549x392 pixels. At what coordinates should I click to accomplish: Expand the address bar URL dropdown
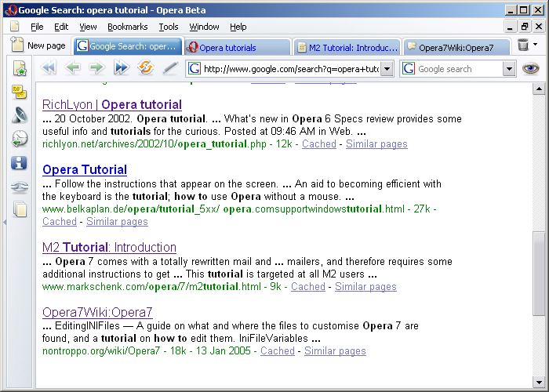pos(388,69)
